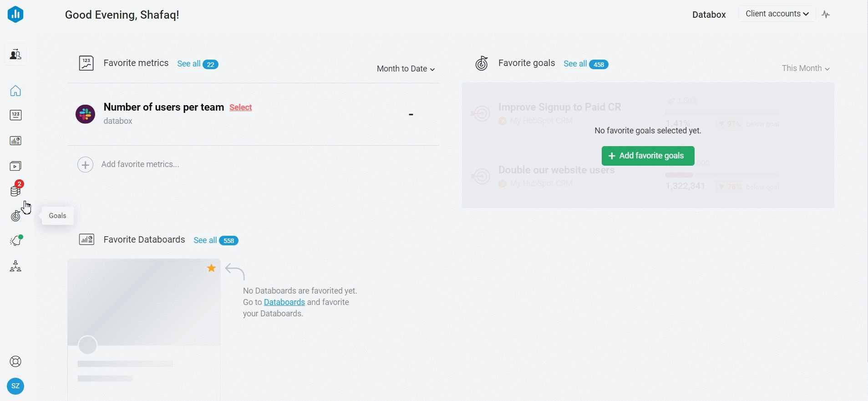The image size is (868, 401).
Task: Click the Databox logo in top left
Action: [x=16, y=14]
